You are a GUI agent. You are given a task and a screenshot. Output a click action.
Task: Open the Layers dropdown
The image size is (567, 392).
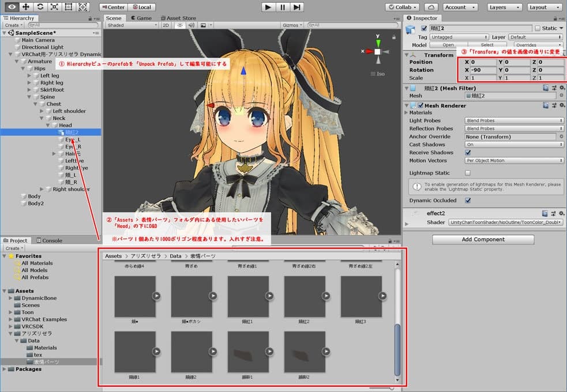coord(504,7)
